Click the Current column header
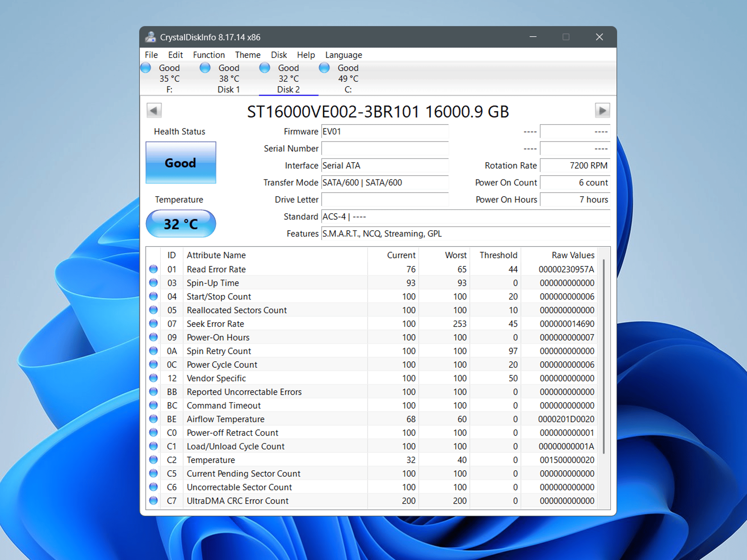The width and height of the screenshot is (747, 560). point(393,255)
